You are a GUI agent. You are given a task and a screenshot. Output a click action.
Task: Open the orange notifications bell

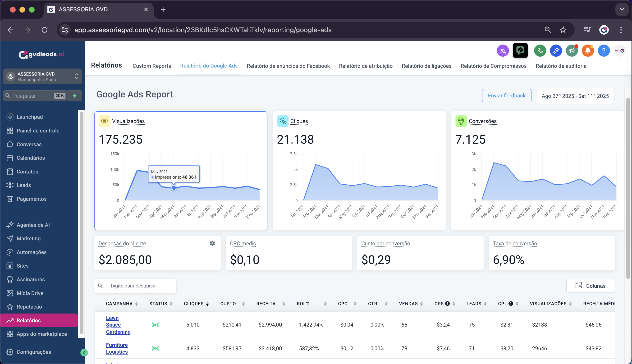click(587, 51)
